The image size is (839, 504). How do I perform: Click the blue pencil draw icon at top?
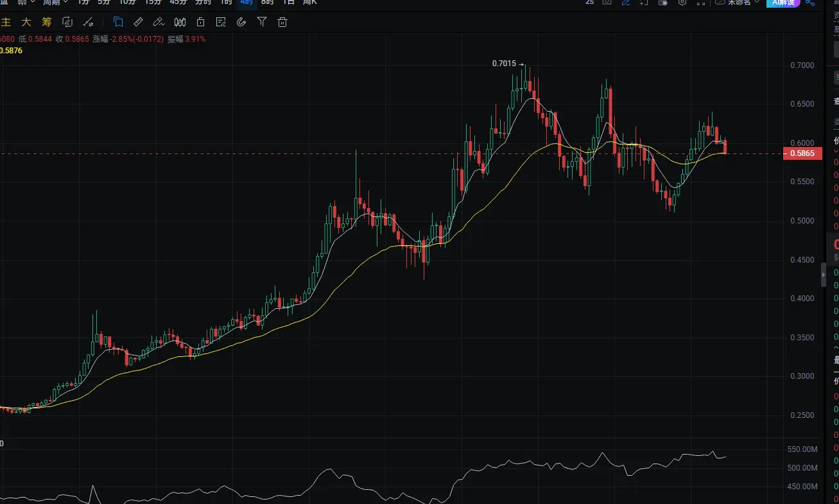[626, 2]
